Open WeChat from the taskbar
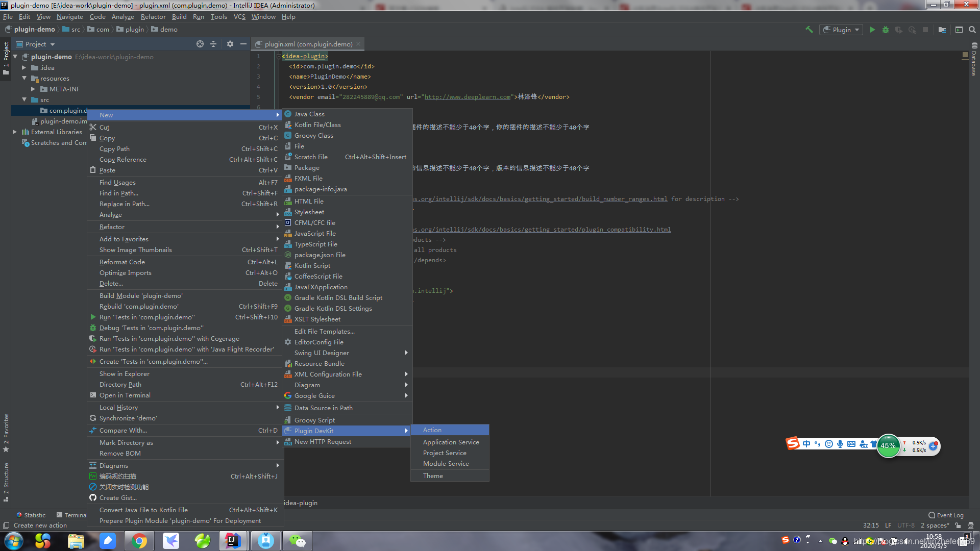The height and width of the screenshot is (551, 980). 297,541
